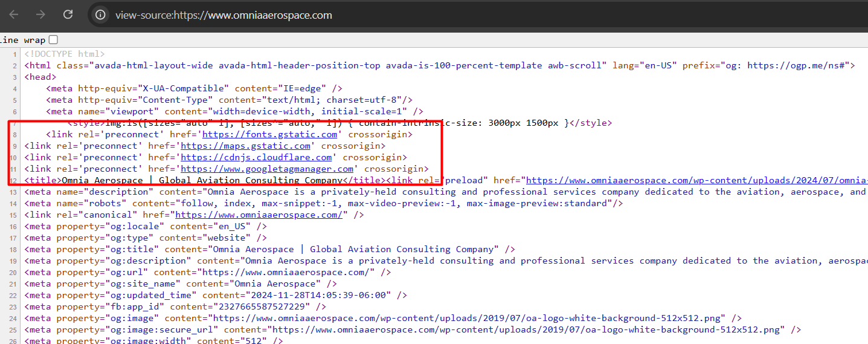The image size is (868, 344).
Task: Open the preload wp-content uploads link
Action: pyautogui.click(x=697, y=180)
